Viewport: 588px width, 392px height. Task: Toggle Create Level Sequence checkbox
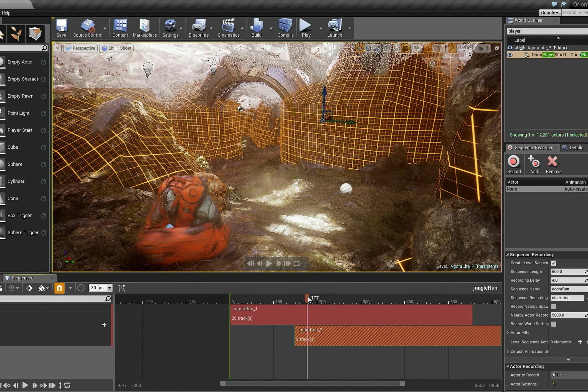click(553, 263)
